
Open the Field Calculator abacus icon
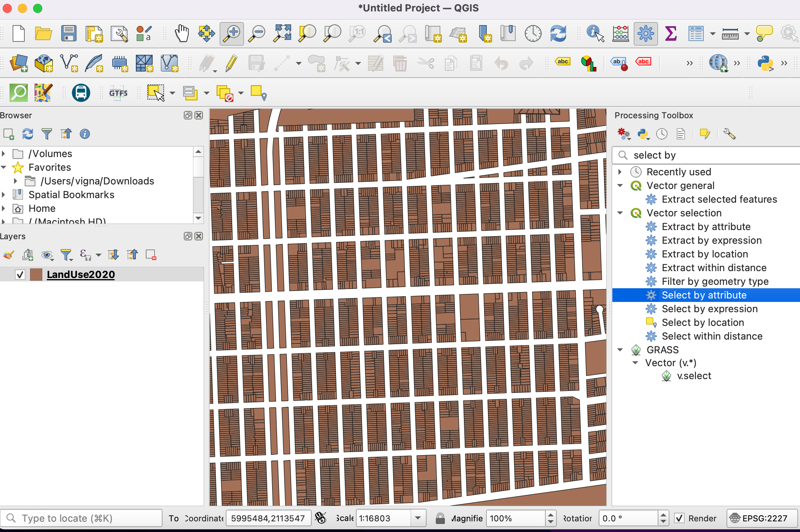pyautogui.click(x=620, y=33)
